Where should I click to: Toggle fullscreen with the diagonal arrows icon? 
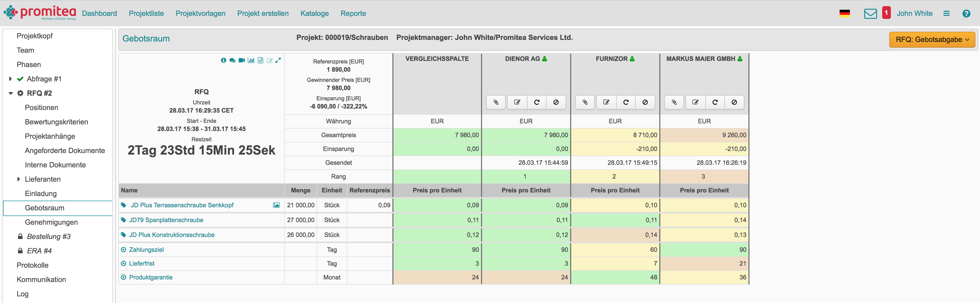(279, 60)
